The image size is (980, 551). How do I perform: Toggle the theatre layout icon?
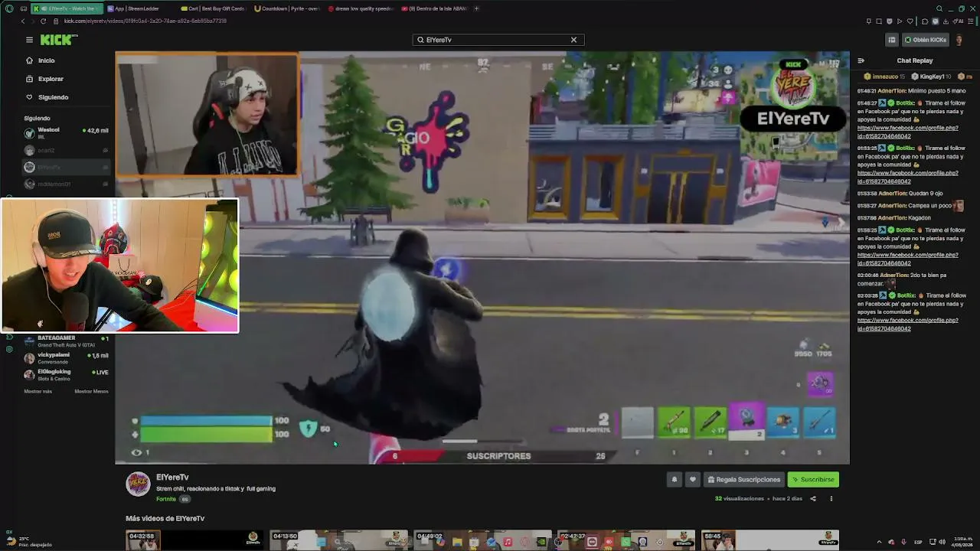891,40
